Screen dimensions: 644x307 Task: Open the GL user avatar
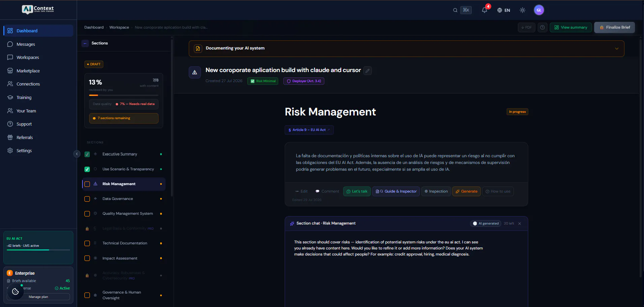[539, 10]
